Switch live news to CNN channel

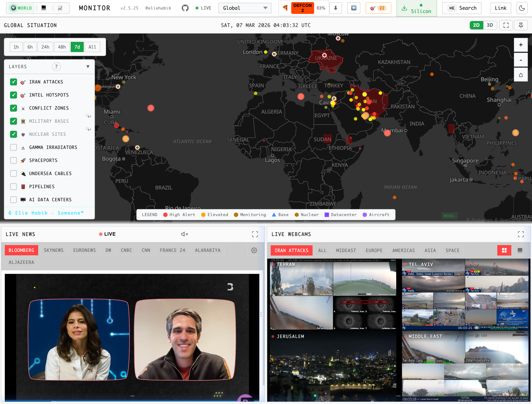point(146,250)
